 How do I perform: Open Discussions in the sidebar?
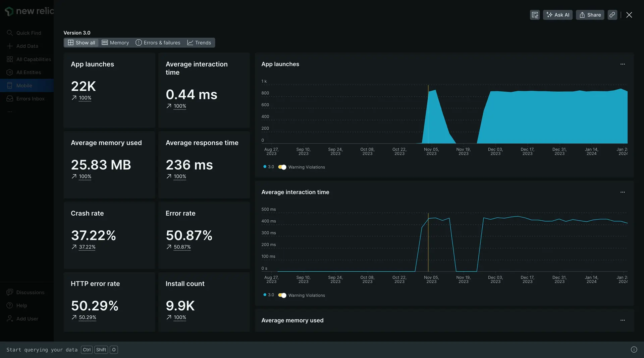(x=30, y=293)
